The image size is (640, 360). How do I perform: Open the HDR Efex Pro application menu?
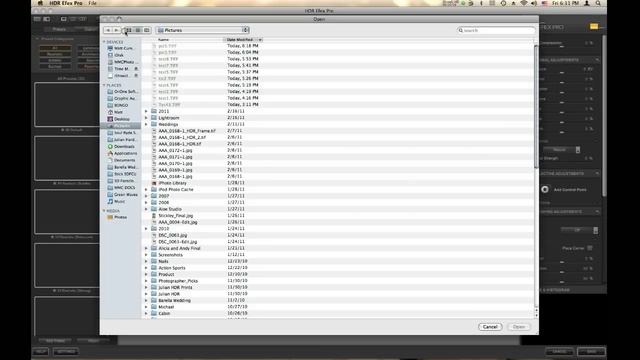[x=66, y=3]
